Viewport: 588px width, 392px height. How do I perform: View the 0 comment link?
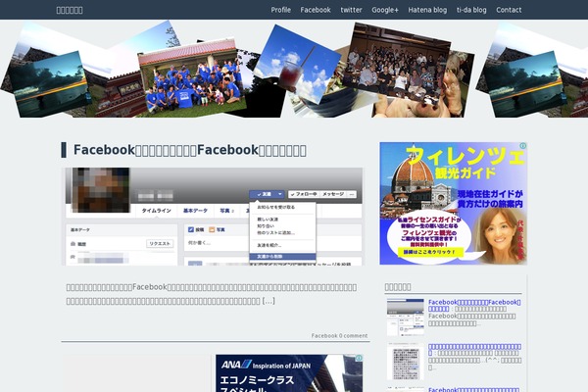(354, 335)
